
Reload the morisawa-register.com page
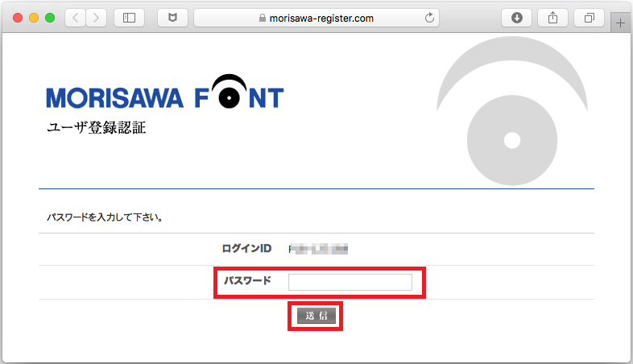point(429,18)
